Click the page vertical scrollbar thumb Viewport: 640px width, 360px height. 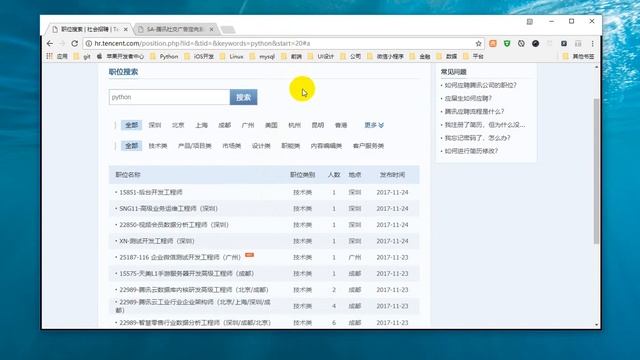pos(596,171)
